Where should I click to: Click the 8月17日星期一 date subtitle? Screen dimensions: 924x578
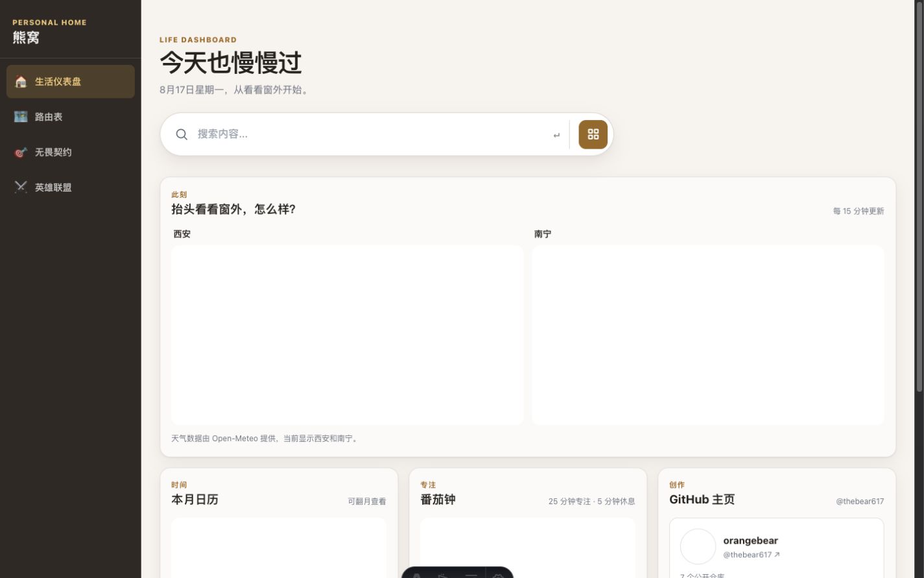pyautogui.click(x=235, y=90)
